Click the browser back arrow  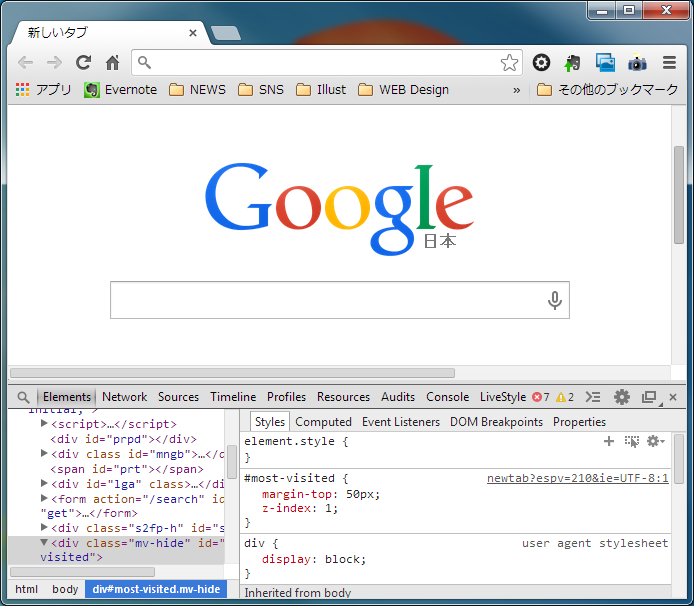pos(26,63)
